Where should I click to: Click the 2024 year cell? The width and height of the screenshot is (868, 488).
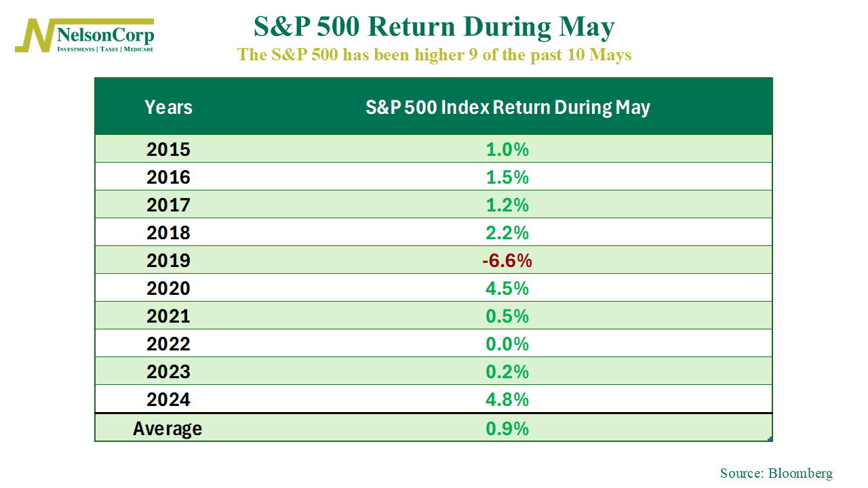point(168,399)
